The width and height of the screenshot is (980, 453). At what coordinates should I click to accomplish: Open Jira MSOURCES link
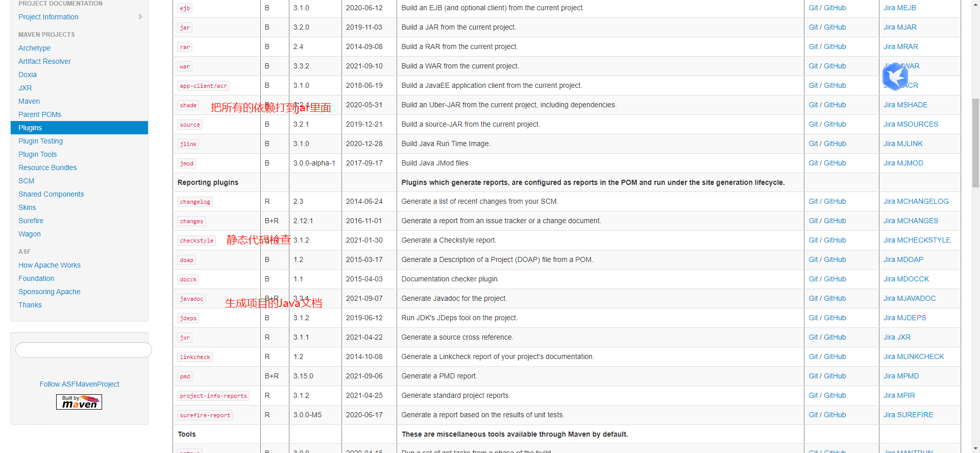[x=911, y=124]
